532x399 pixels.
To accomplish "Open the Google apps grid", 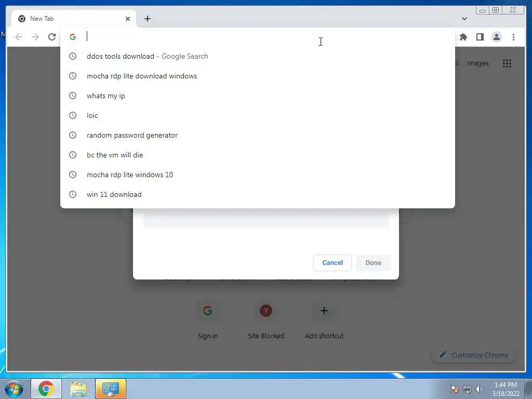I will [507, 63].
